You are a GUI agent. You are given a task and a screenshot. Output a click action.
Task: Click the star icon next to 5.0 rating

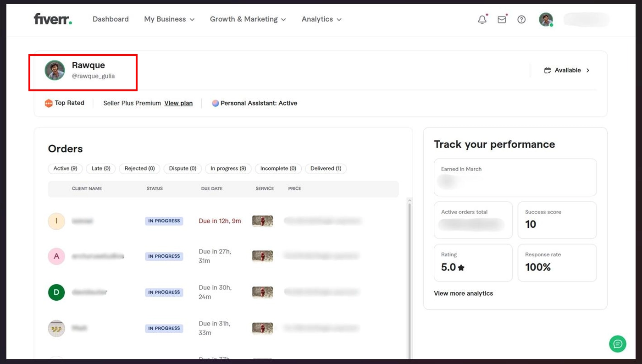[461, 268]
